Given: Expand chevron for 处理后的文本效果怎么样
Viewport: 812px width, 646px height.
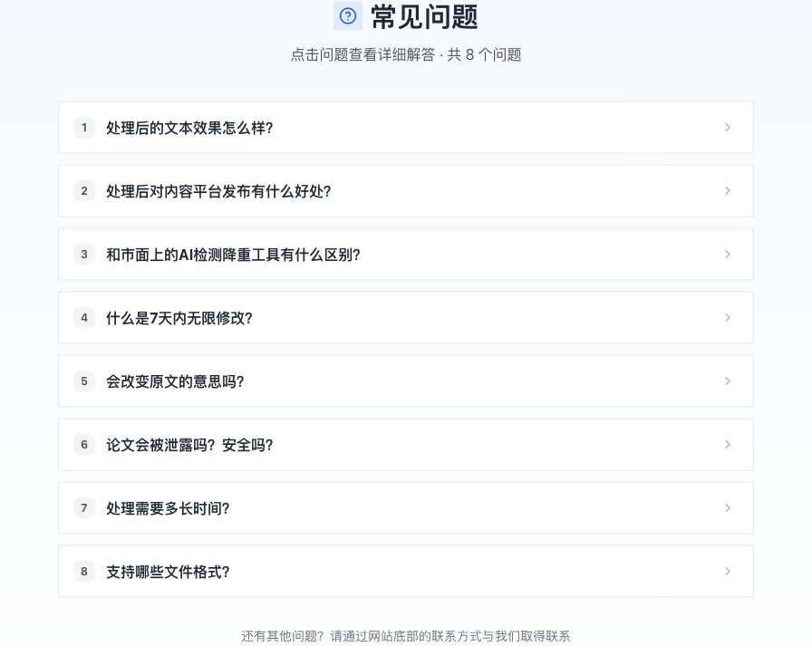Looking at the screenshot, I should click(727, 128).
